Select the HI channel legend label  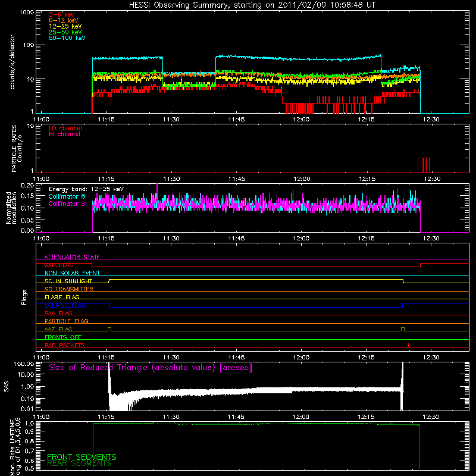(x=64, y=134)
